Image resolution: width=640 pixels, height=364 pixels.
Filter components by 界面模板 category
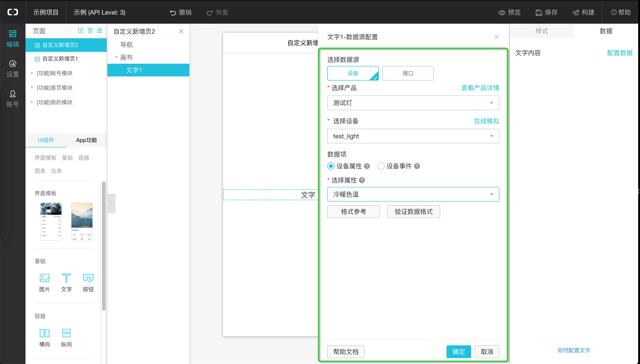pyautogui.click(x=45, y=158)
